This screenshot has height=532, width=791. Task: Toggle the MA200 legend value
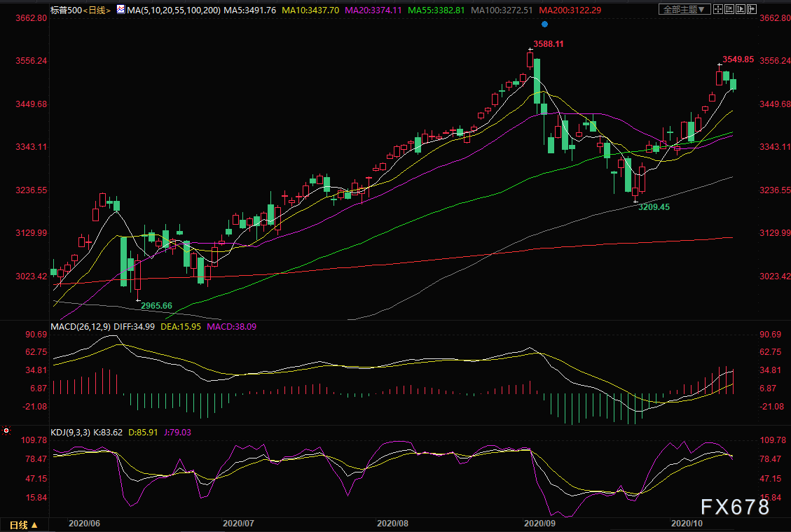coord(570,10)
